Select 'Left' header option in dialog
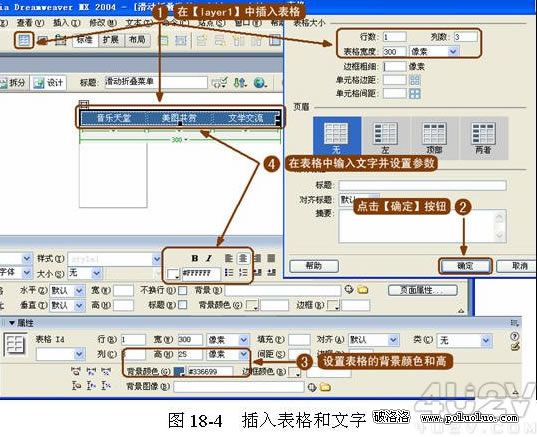 (385, 137)
